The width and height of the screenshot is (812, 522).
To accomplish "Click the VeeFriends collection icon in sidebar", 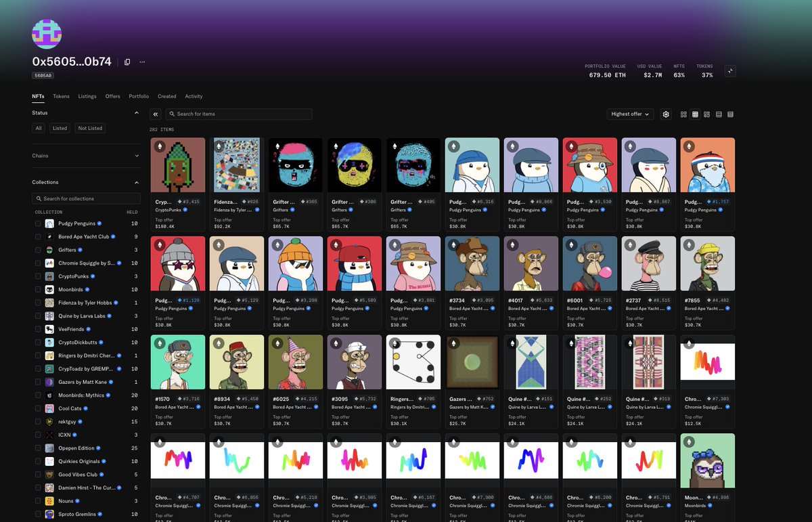I will point(49,329).
